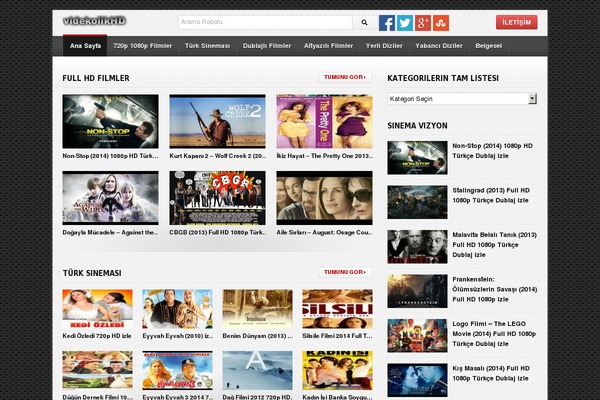Open Kedi Özledi movie thumbnail

tap(98, 309)
